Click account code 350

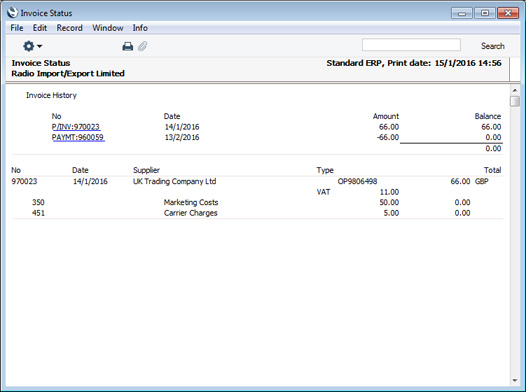point(38,202)
